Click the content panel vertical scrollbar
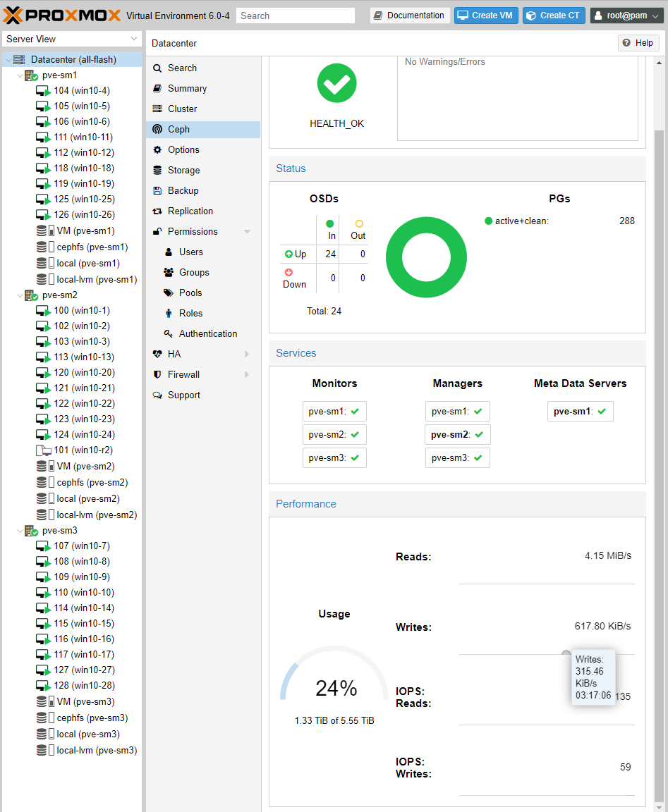The image size is (668, 812). coord(659,465)
